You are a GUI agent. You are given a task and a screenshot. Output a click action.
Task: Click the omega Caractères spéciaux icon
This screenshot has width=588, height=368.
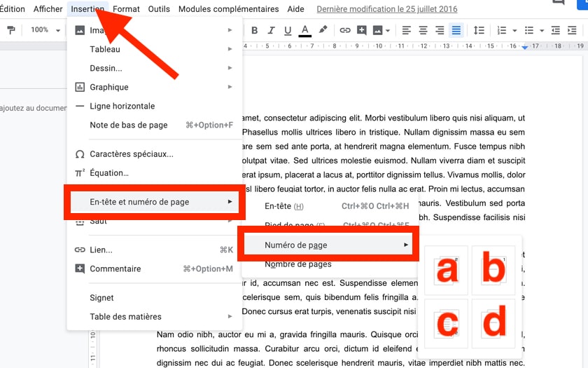[x=80, y=154]
